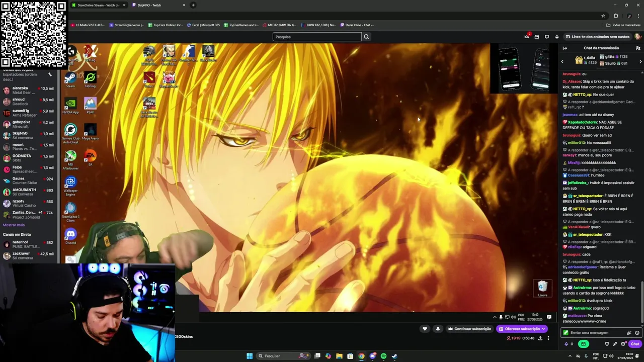Open Gaules channel in sidebar
The height and width of the screenshot is (362, 644).
30,181
